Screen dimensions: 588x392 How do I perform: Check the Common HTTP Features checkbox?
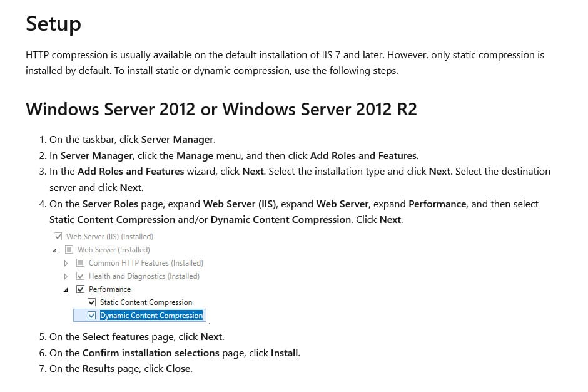(81, 263)
